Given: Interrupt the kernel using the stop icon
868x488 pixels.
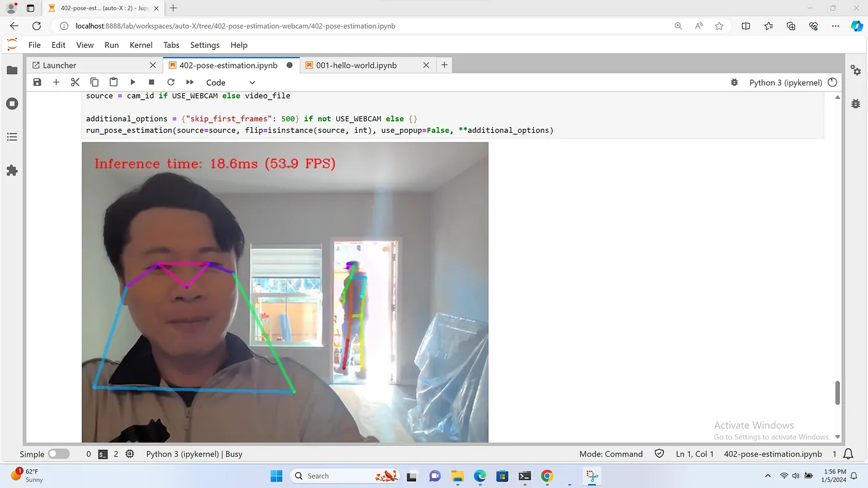Looking at the screenshot, I should click(x=151, y=82).
